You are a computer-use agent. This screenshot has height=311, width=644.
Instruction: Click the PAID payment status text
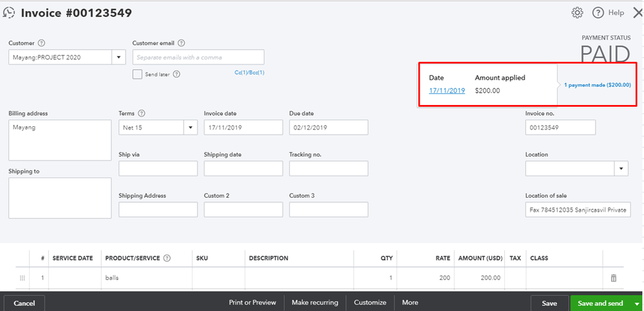tap(605, 53)
